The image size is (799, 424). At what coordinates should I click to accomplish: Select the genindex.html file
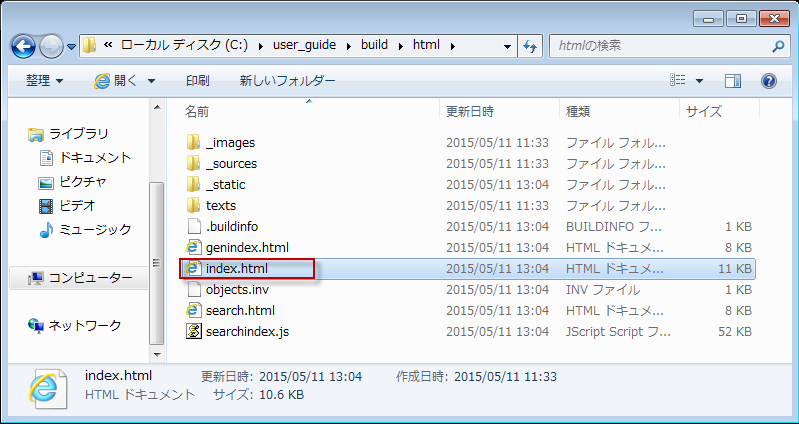[248, 248]
